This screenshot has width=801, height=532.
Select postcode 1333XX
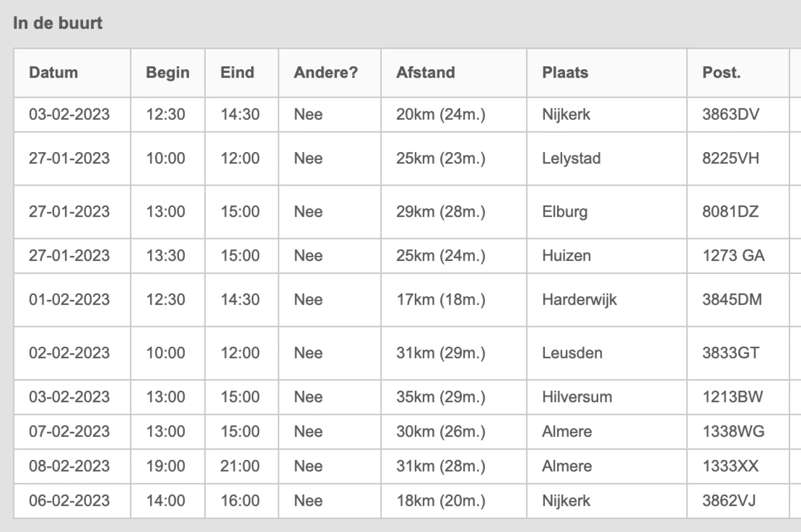pyautogui.click(x=730, y=466)
